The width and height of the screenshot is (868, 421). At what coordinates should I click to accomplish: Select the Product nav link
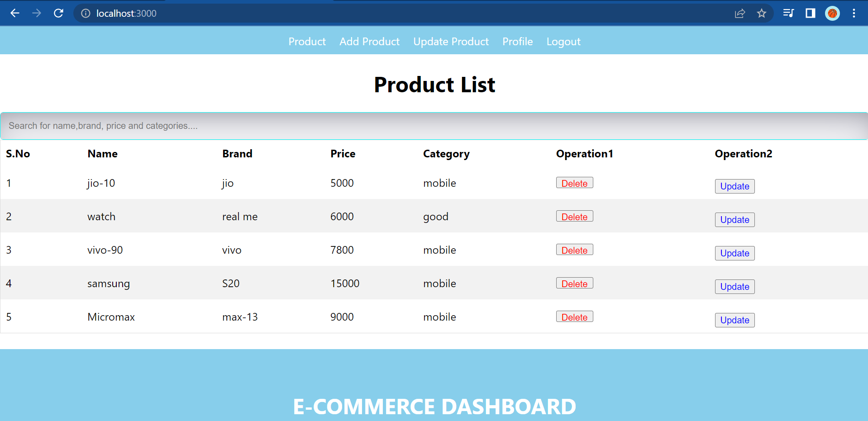[307, 42]
